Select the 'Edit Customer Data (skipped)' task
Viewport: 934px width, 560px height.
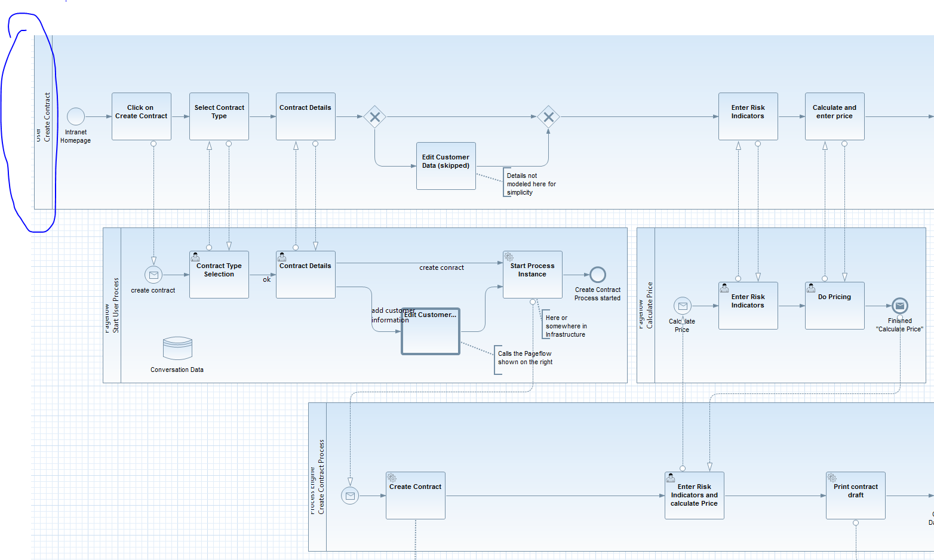pyautogui.click(x=446, y=166)
